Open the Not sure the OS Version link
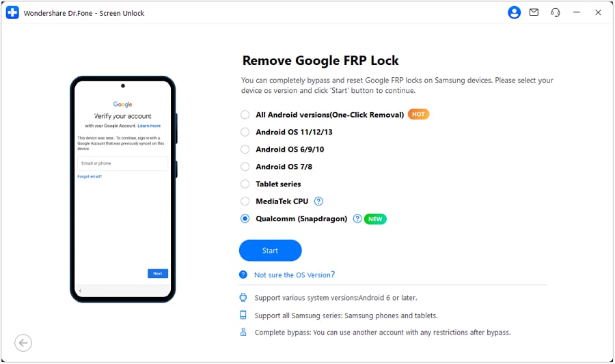Screen dimensions: 615x364 pos(294,275)
